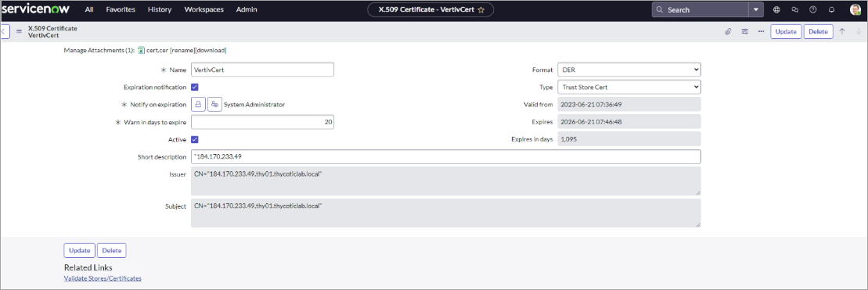Click the Issuer text area

(445, 181)
